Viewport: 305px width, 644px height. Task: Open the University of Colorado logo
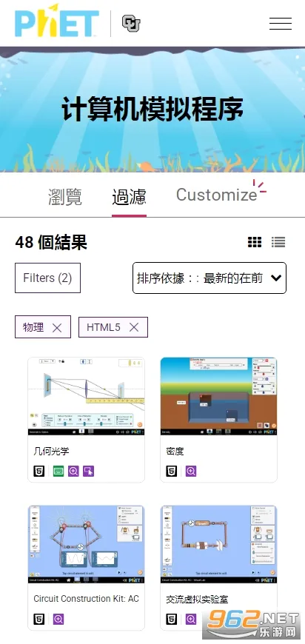[x=131, y=24]
